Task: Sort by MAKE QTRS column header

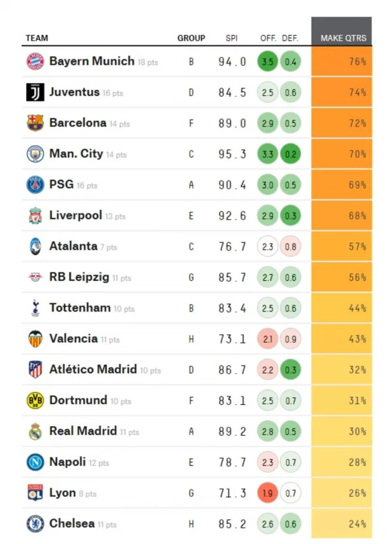Action: pos(343,38)
